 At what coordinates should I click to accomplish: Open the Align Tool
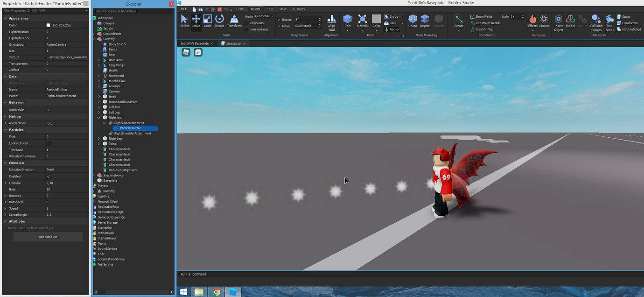pyautogui.click(x=331, y=22)
